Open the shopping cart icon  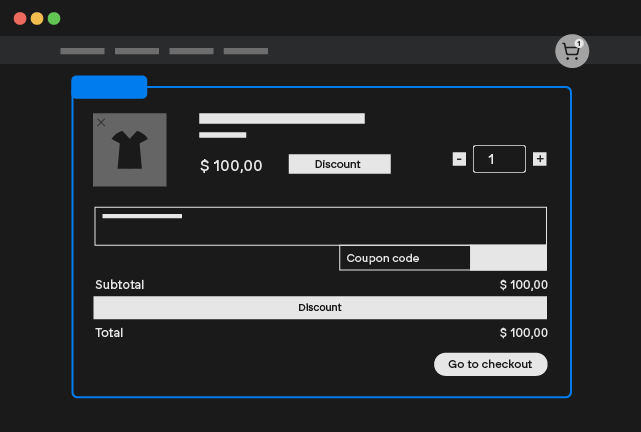pos(571,52)
